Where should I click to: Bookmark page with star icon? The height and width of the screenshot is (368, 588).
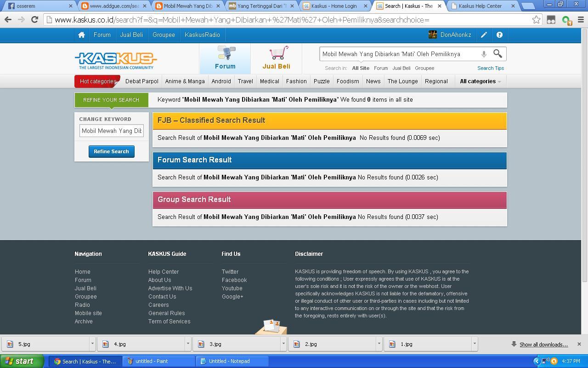(x=536, y=20)
